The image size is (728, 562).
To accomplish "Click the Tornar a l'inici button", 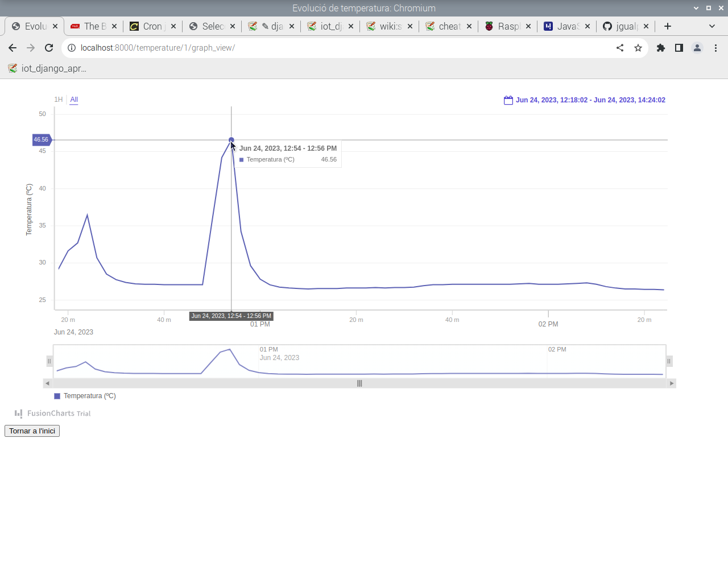I will 32,431.
